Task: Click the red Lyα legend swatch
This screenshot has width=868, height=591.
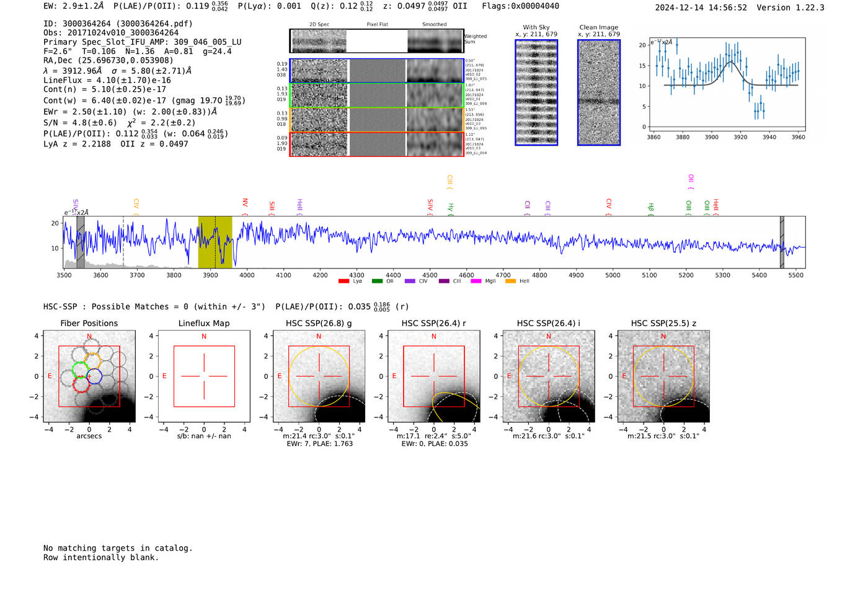Action: tap(343, 282)
